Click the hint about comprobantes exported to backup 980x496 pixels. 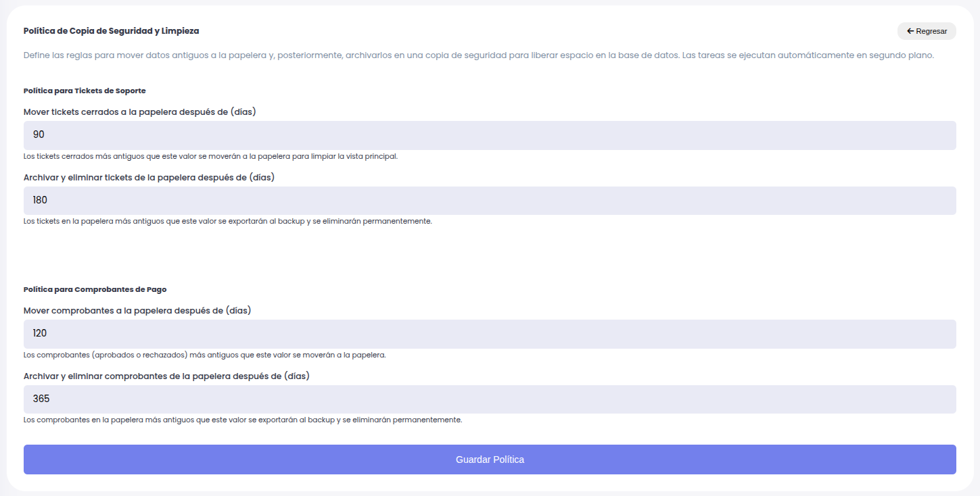(242, 420)
